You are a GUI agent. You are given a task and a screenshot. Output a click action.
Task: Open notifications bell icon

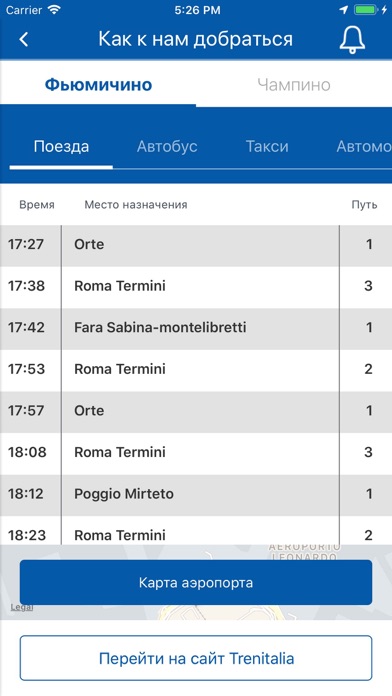352,40
